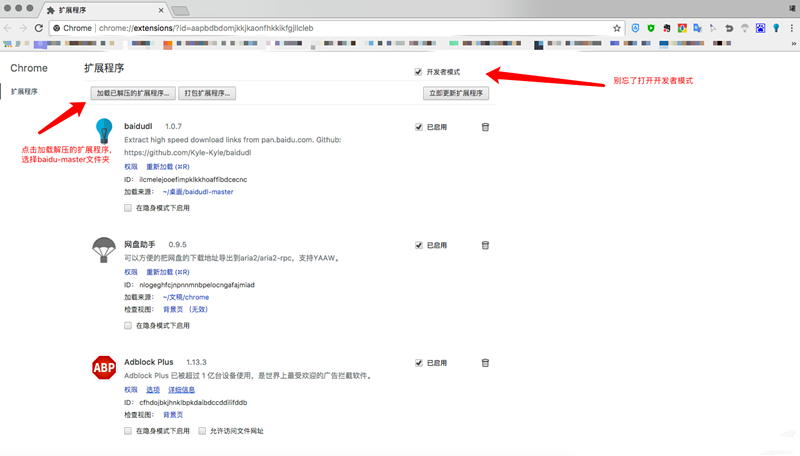Click the 网盘助手 parachute logo
The height and width of the screenshot is (456, 800).
point(104,250)
